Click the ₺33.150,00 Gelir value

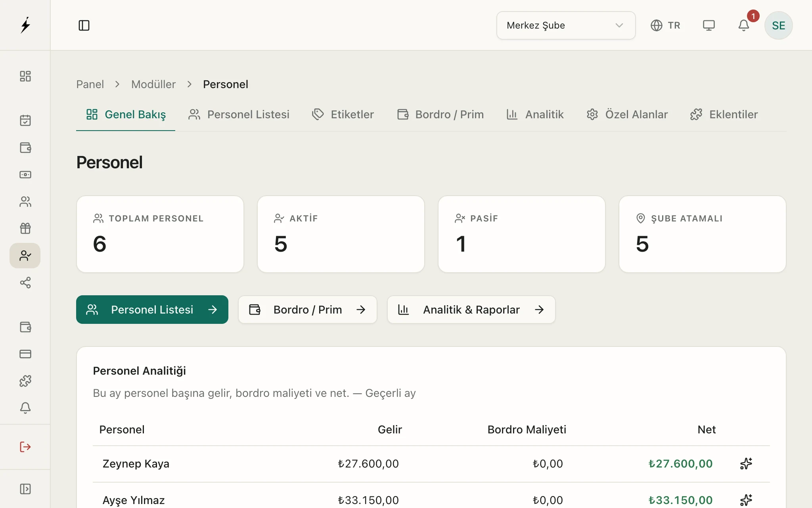[368, 500]
